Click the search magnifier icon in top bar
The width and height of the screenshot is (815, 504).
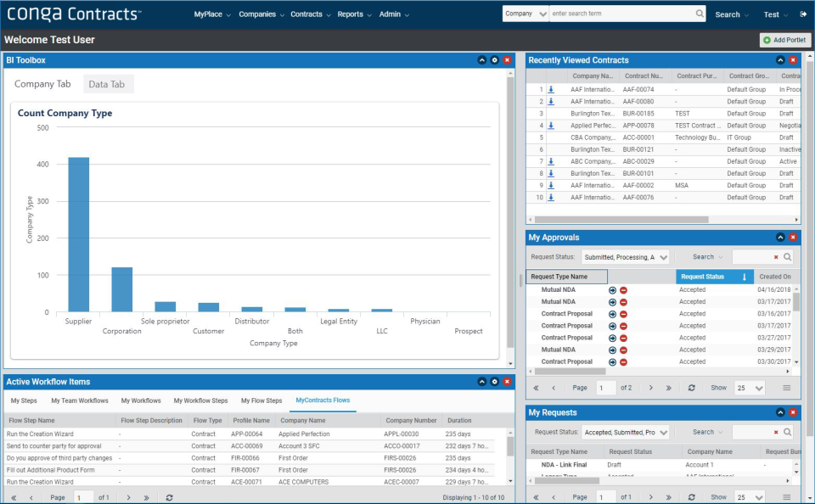tap(700, 14)
